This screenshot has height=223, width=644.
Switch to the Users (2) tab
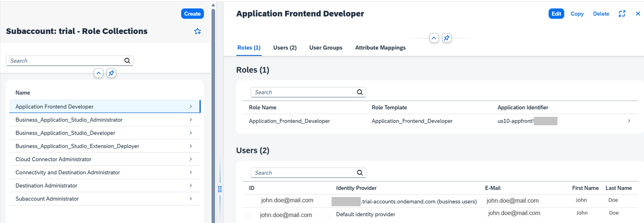(285, 48)
